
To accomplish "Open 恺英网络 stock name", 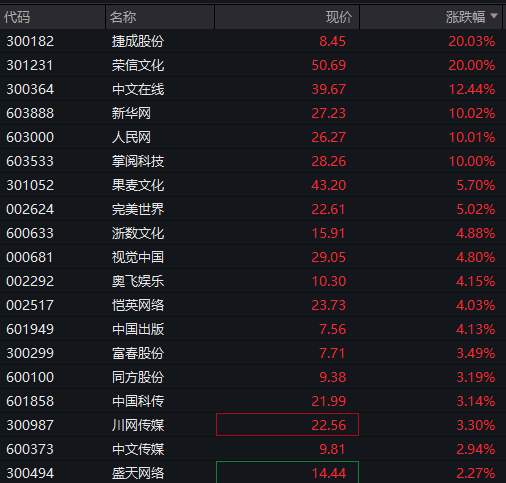I will (x=138, y=305).
